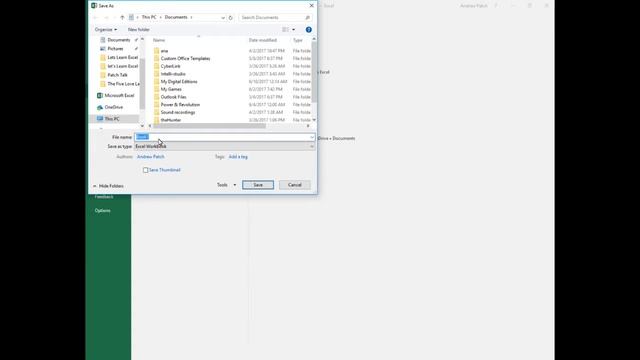Image resolution: width=640 pixels, height=360 pixels.
Task: Click Add a tag link
Action: coord(238,157)
